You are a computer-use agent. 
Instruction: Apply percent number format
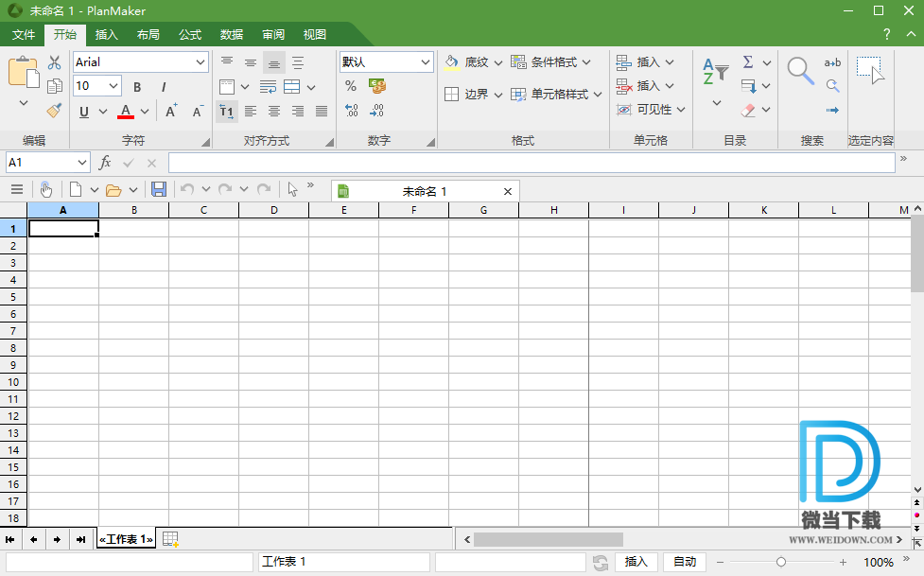(351, 86)
